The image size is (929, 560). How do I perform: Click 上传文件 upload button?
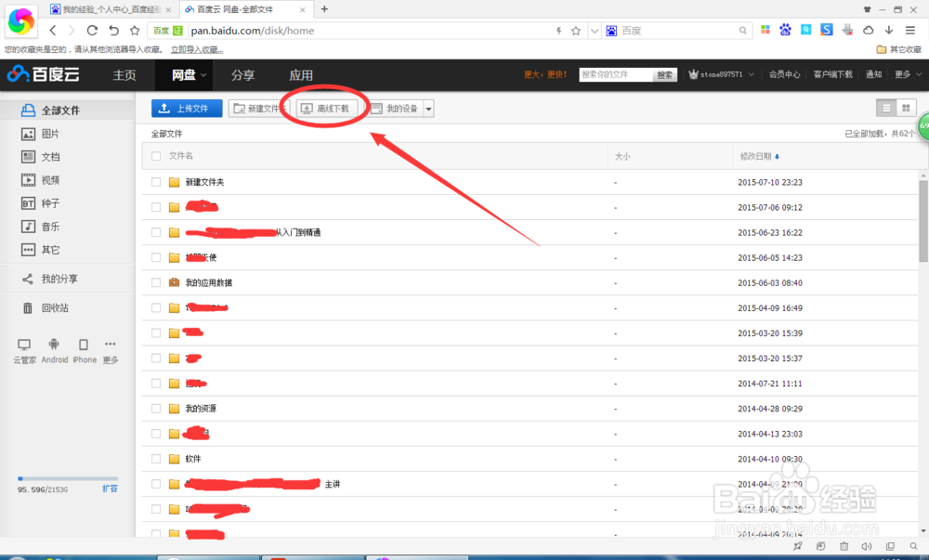point(188,109)
